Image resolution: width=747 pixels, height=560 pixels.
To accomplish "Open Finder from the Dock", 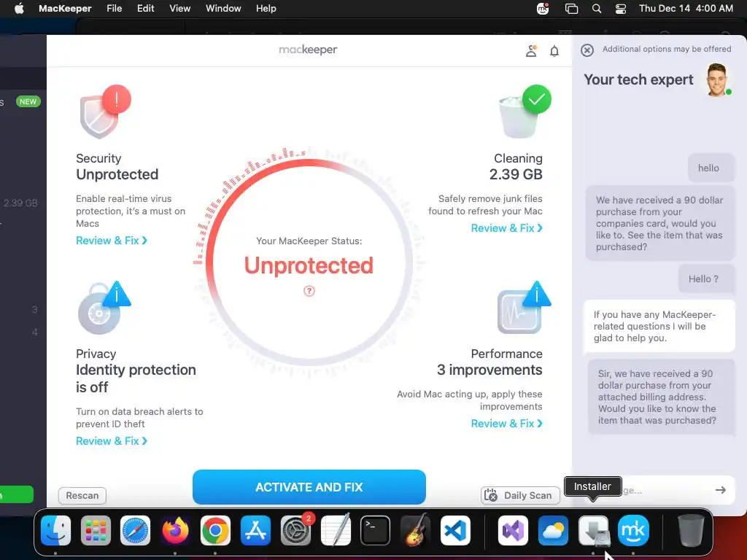I will pyautogui.click(x=55, y=530).
